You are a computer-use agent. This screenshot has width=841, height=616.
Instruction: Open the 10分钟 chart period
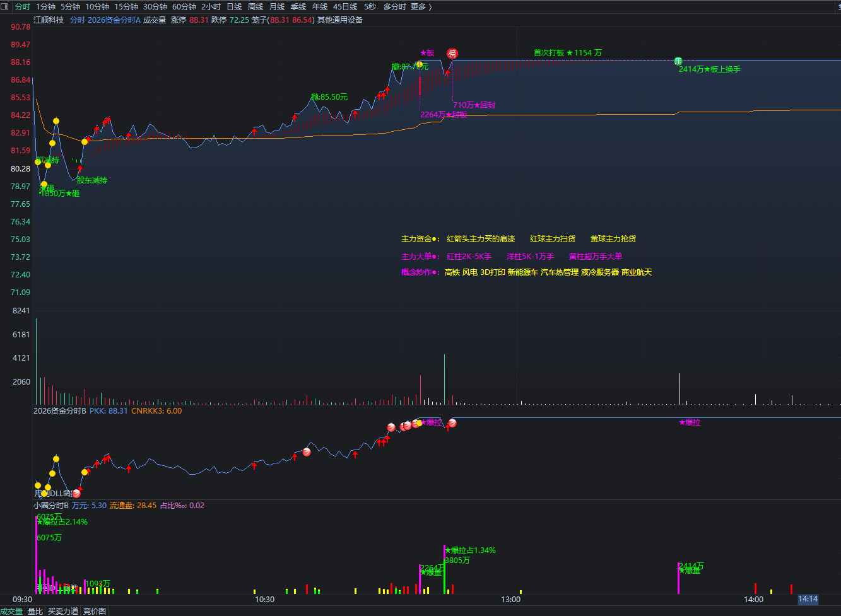(97, 7)
